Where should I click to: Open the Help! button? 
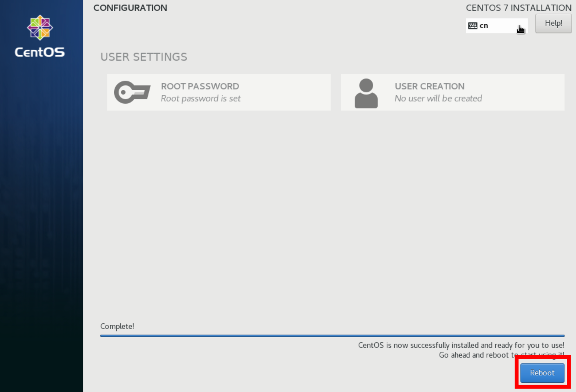553,23
